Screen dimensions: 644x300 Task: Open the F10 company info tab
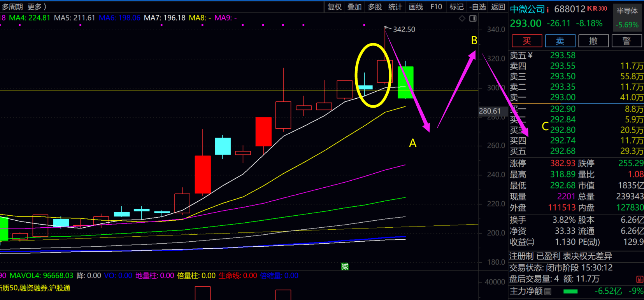[436, 7]
